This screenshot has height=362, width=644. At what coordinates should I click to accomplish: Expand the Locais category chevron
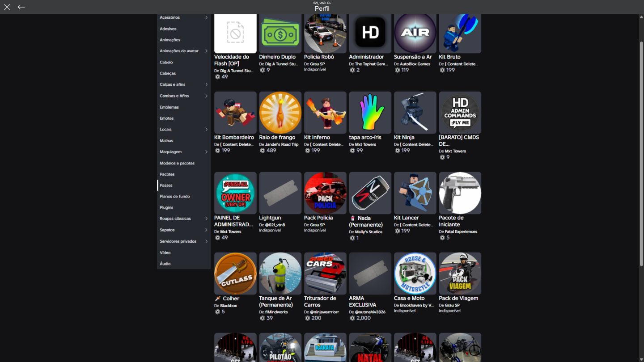click(206, 130)
